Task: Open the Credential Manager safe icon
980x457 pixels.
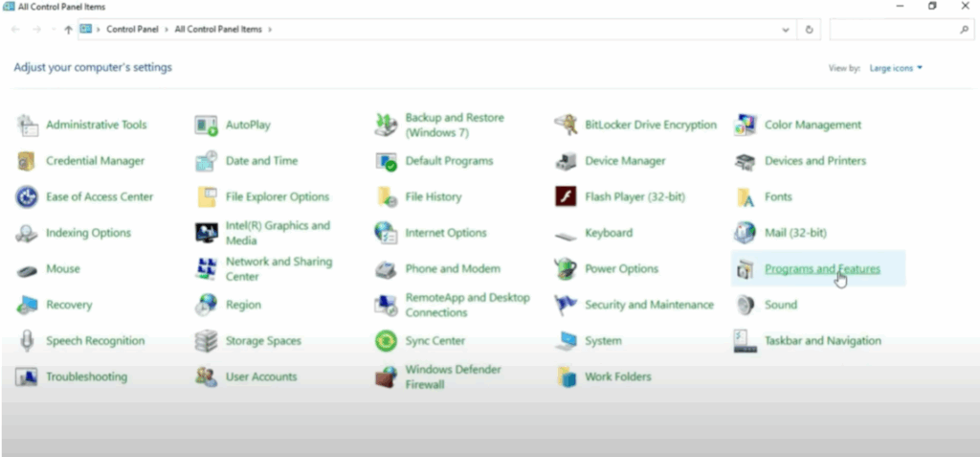Action: point(27,161)
